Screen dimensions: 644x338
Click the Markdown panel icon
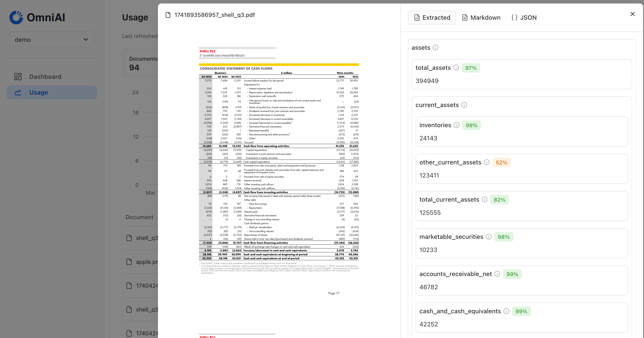[465, 18]
